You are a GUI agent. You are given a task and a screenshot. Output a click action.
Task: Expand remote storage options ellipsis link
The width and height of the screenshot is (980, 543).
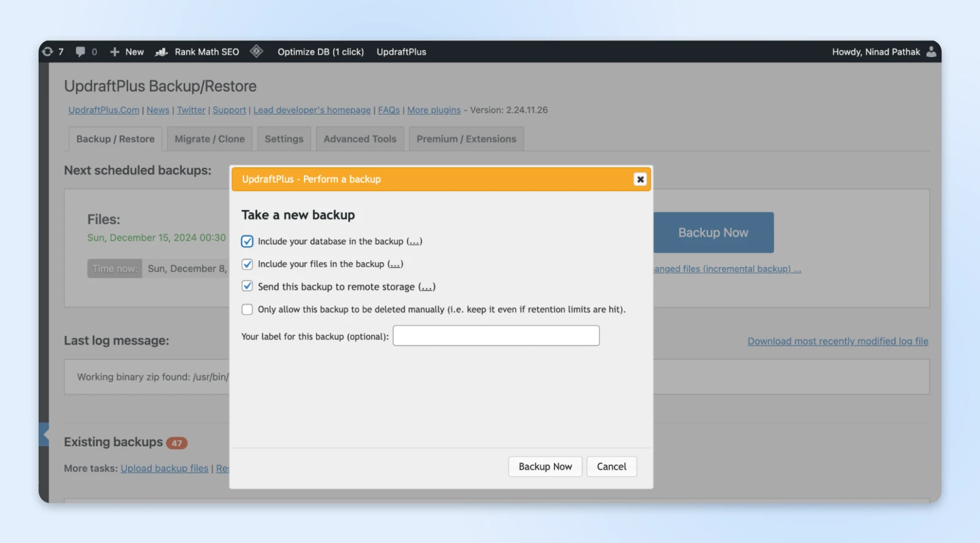click(x=427, y=287)
